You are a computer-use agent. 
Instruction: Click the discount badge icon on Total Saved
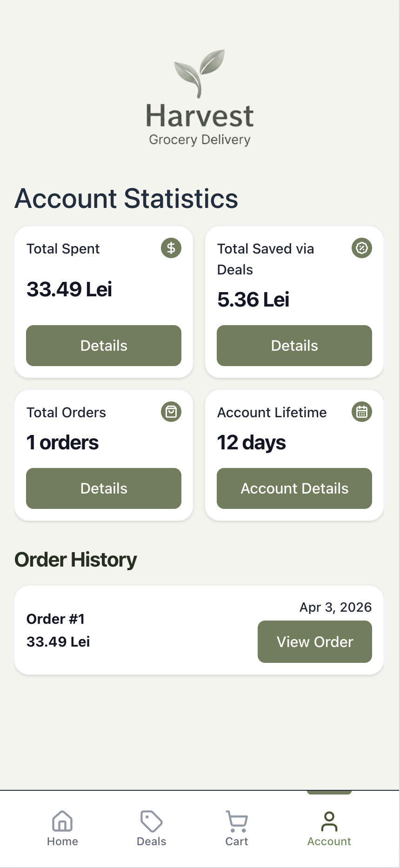tap(362, 248)
